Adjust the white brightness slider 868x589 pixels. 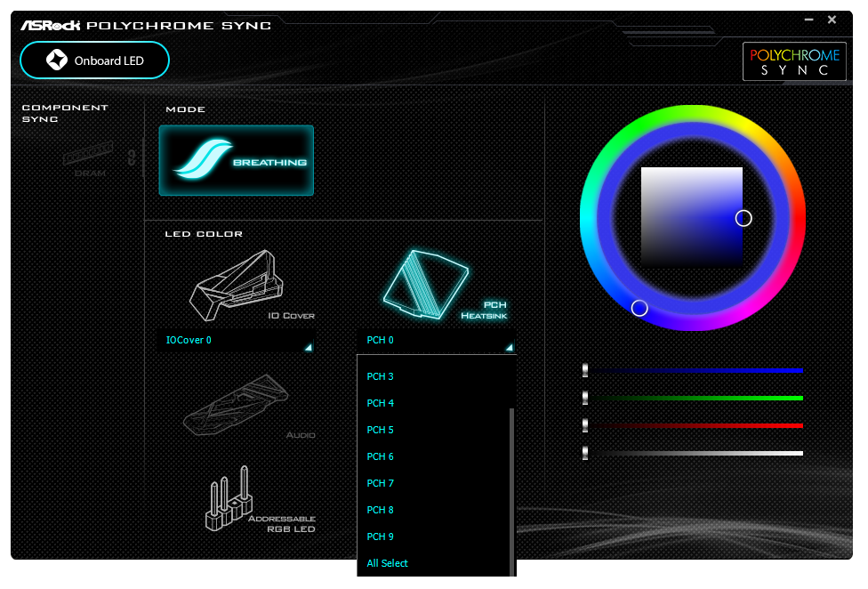tap(693, 453)
